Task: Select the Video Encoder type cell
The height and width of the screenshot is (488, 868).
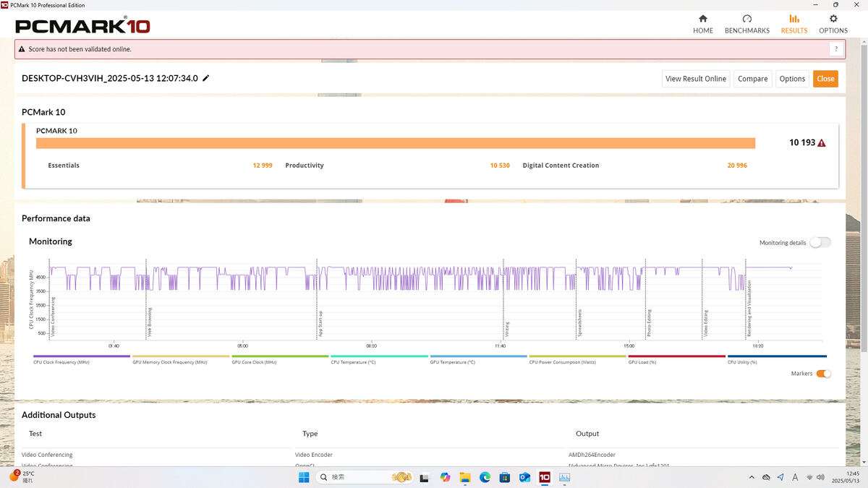Action: pyautogui.click(x=314, y=455)
